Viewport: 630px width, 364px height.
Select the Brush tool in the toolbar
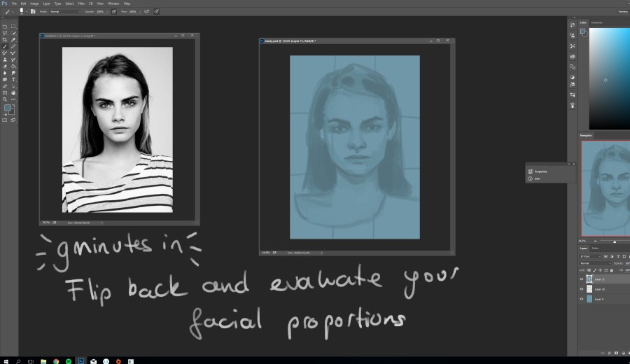(6, 46)
